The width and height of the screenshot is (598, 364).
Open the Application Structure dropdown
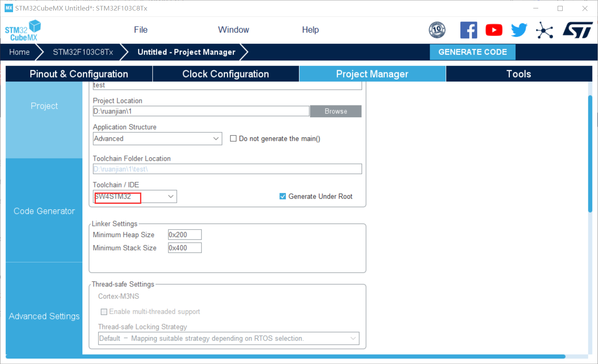pyautogui.click(x=157, y=139)
